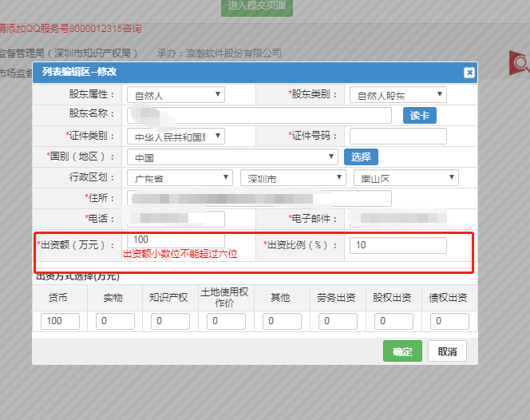Click the 货币 amount input field

tap(60, 321)
